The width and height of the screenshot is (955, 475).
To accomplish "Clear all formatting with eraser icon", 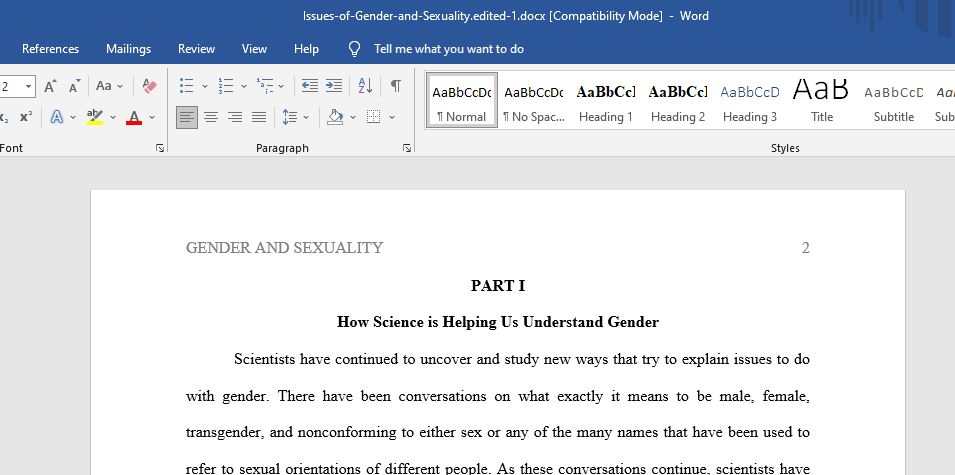I will pos(149,86).
